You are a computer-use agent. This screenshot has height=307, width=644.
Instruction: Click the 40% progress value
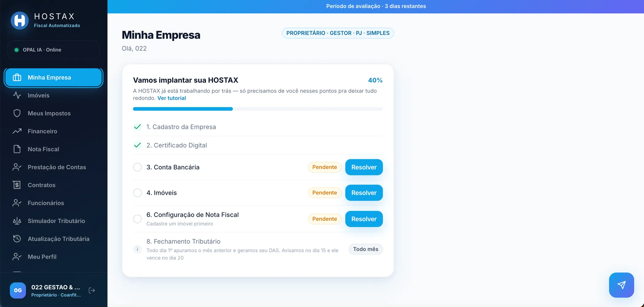[x=375, y=80]
